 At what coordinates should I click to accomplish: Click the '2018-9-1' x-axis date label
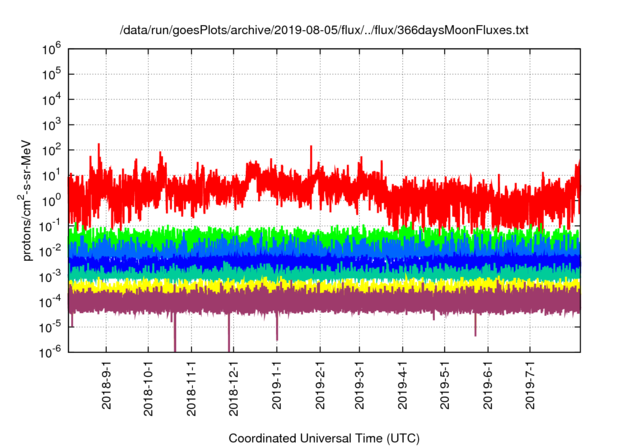point(107,384)
